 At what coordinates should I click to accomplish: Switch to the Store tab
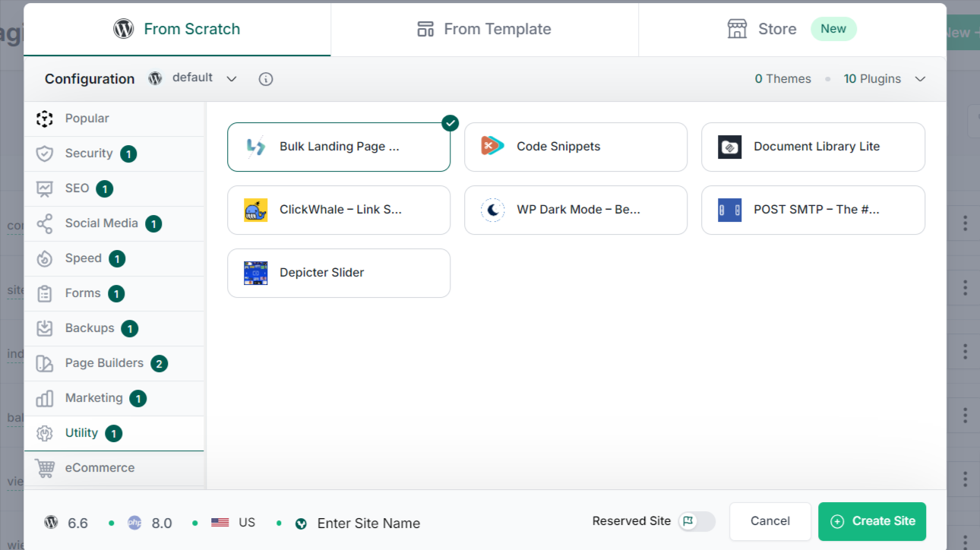tap(792, 29)
